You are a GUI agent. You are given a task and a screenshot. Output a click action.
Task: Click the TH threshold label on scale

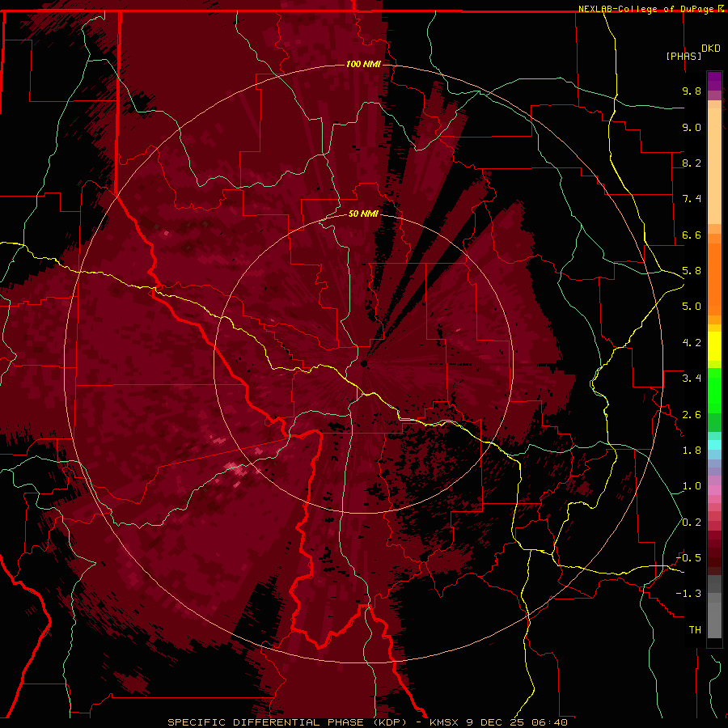[x=695, y=630]
